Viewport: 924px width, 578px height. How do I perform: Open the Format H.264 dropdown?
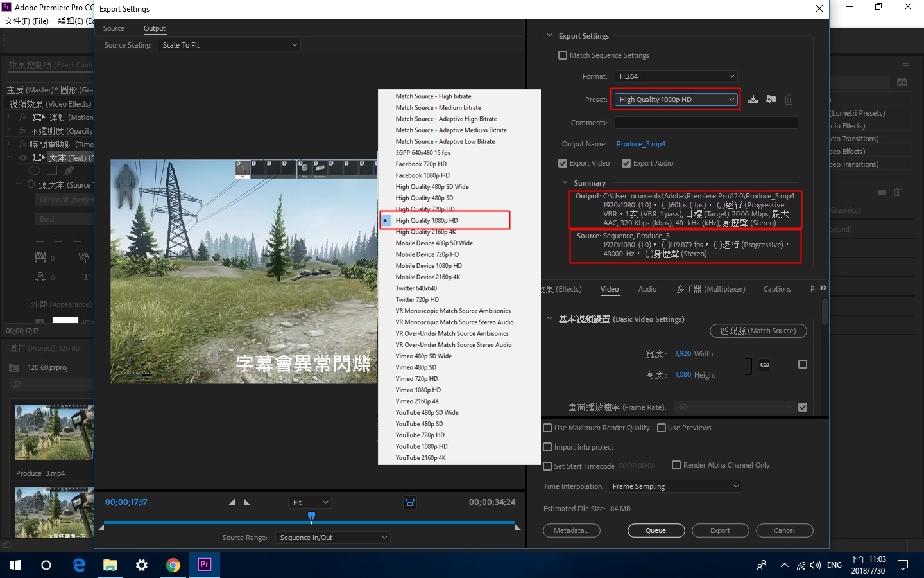(676, 76)
